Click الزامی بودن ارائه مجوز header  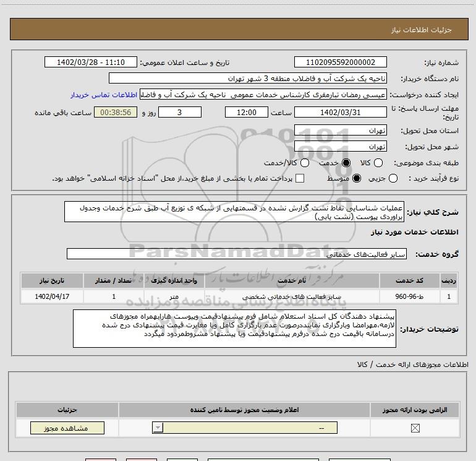pyautogui.click(x=415, y=410)
